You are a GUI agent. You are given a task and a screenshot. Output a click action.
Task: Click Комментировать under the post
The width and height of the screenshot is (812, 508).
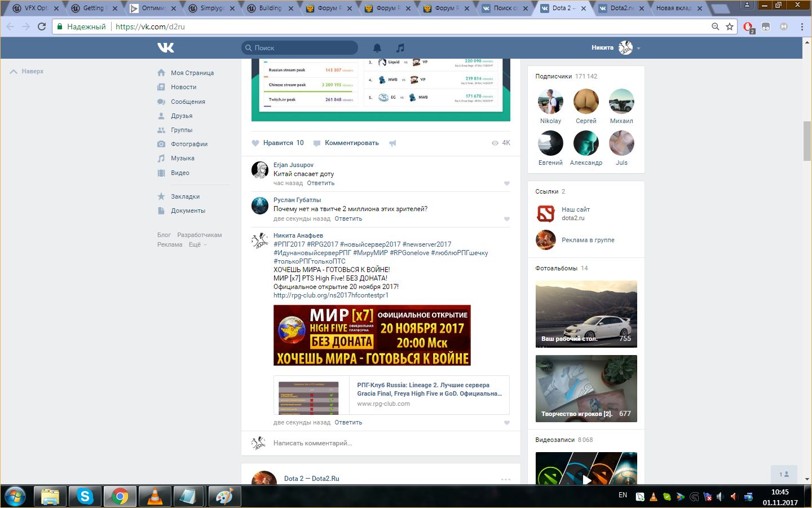(346, 143)
